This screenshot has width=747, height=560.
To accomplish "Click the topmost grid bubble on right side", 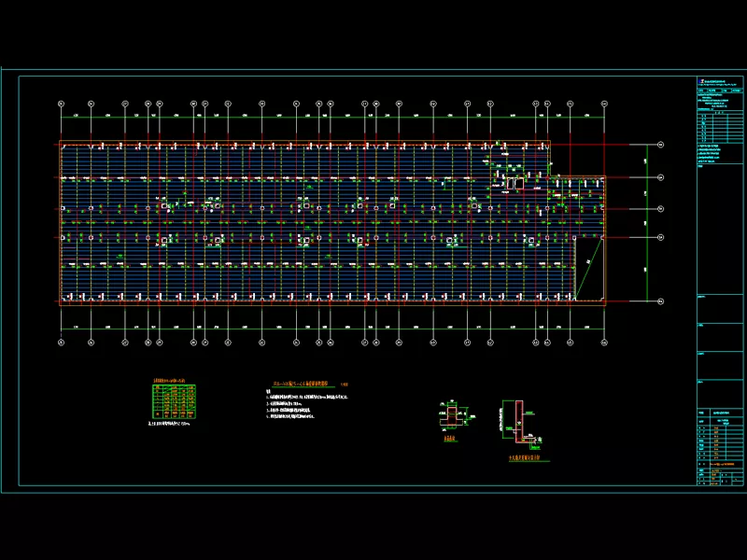I will (659, 145).
